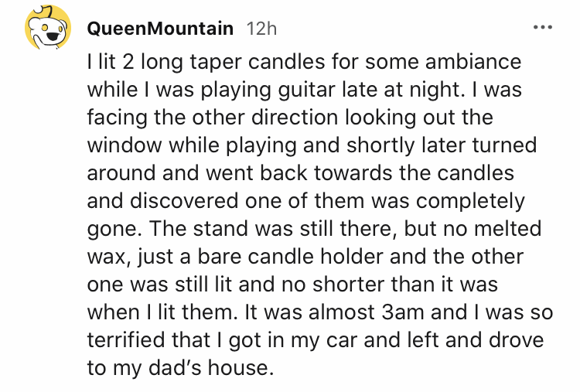Open the QueenMountain user profile link
The height and width of the screenshot is (392, 580).
pos(161,29)
